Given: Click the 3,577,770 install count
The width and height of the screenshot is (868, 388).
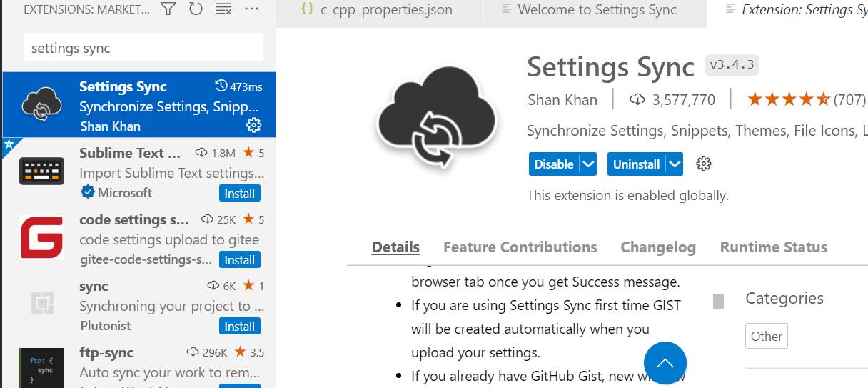Looking at the screenshot, I should [x=684, y=100].
